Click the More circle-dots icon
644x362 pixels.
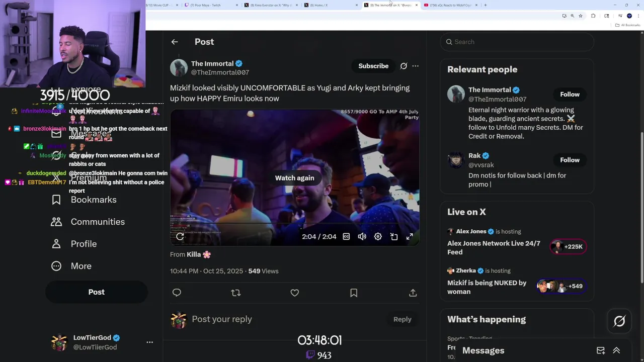point(56,266)
